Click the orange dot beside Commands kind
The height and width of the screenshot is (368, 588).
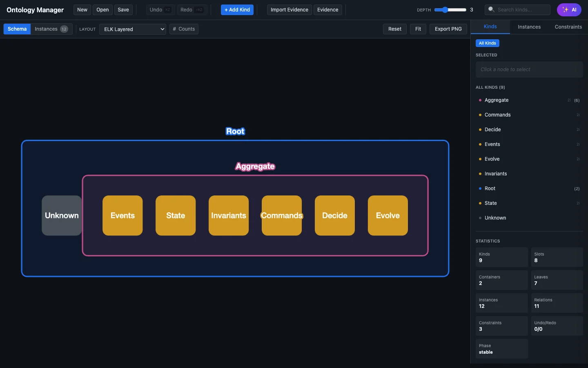tap(479, 115)
